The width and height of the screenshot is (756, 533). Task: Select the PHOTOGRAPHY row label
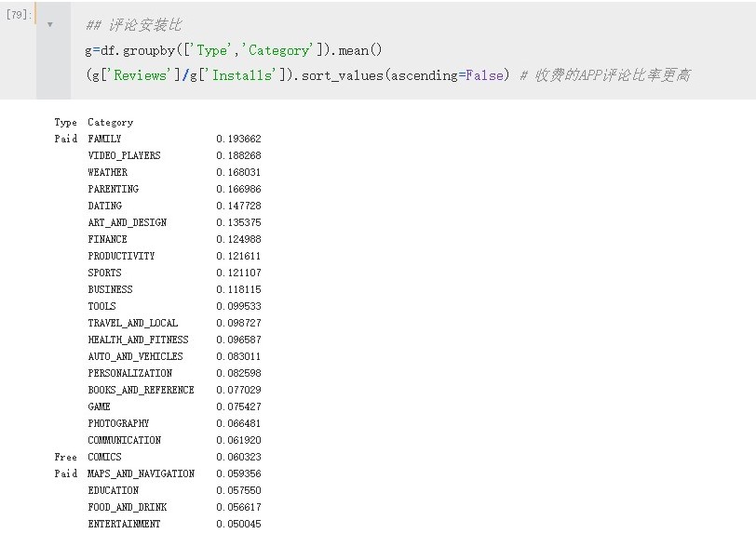point(118,423)
